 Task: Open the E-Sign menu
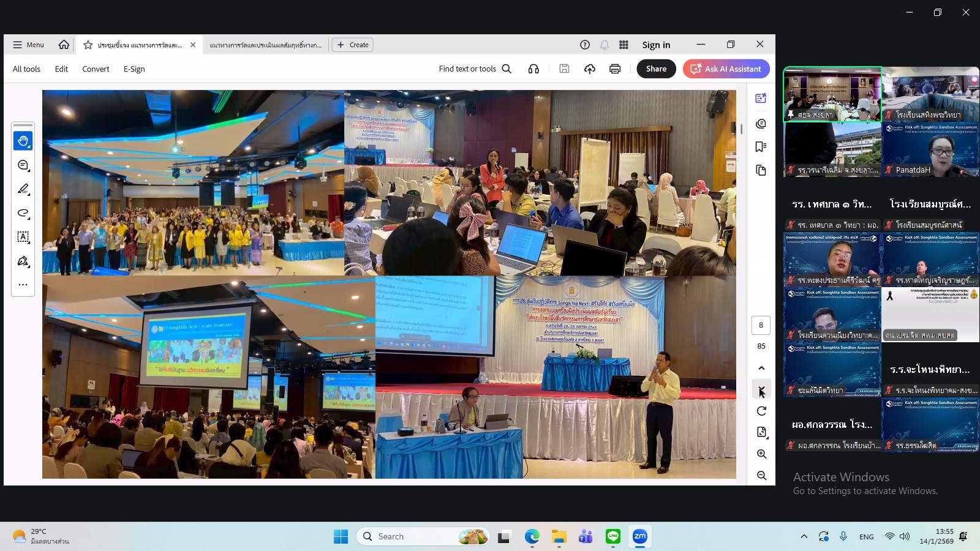tap(134, 69)
